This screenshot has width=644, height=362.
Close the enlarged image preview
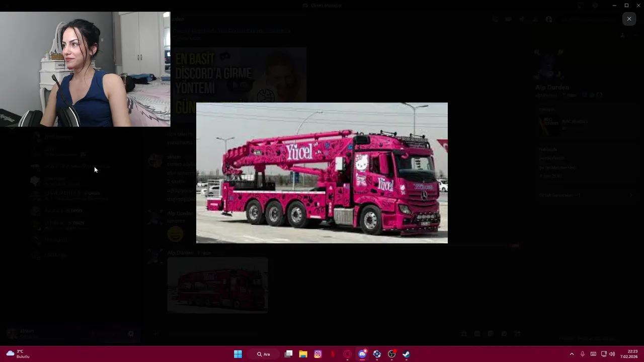(x=629, y=19)
